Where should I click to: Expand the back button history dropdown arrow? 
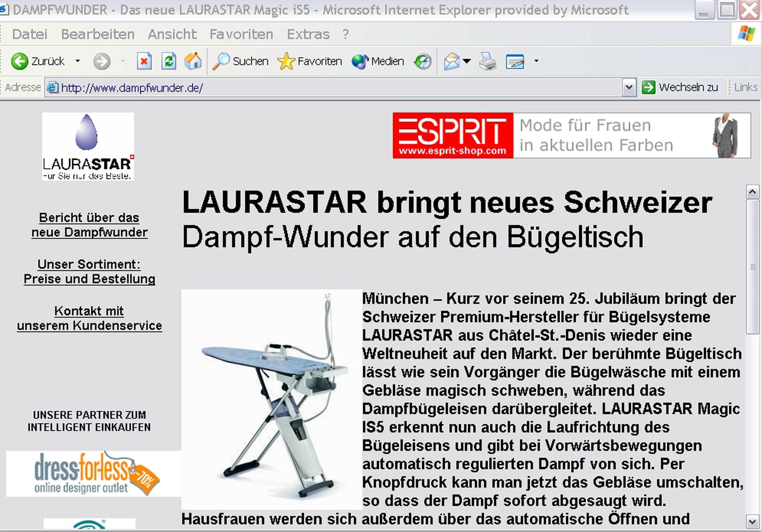click(78, 61)
